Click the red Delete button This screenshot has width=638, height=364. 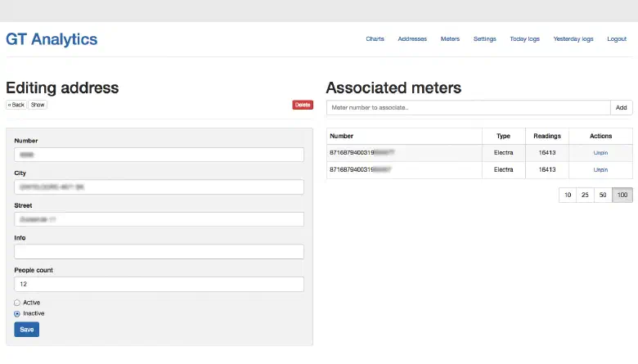(x=303, y=105)
